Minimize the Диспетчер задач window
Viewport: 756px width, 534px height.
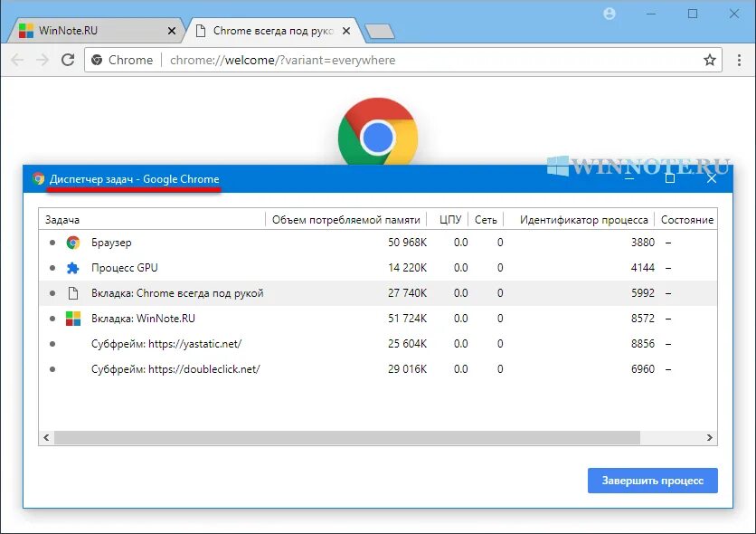[x=628, y=179]
